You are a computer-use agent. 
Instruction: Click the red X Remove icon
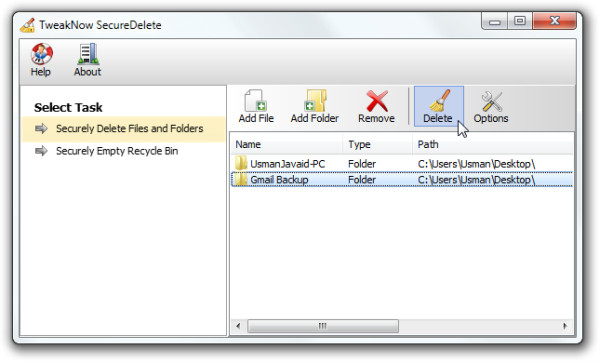pos(377,101)
